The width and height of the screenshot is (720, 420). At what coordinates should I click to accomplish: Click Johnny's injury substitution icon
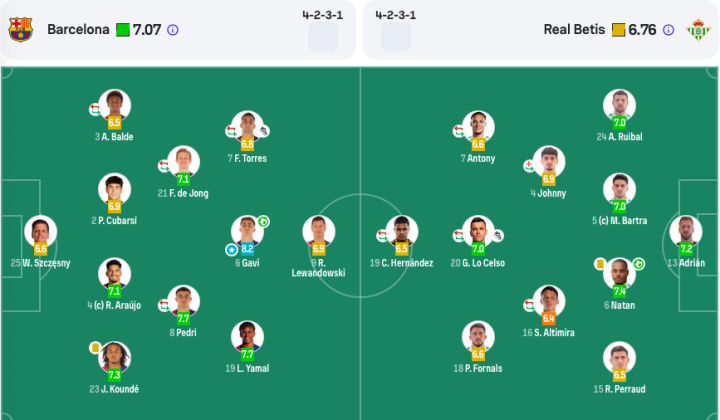coord(529,166)
